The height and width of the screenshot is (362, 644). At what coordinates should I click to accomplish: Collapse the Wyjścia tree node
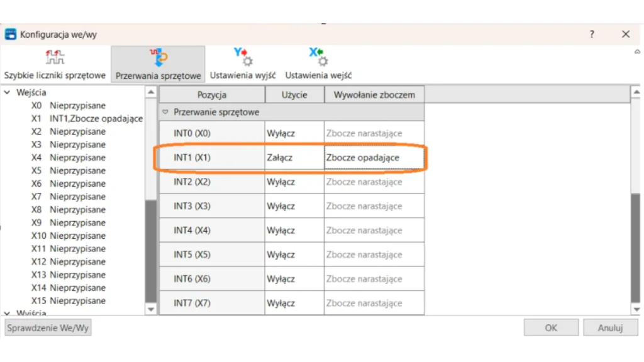click(x=8, y=313)
